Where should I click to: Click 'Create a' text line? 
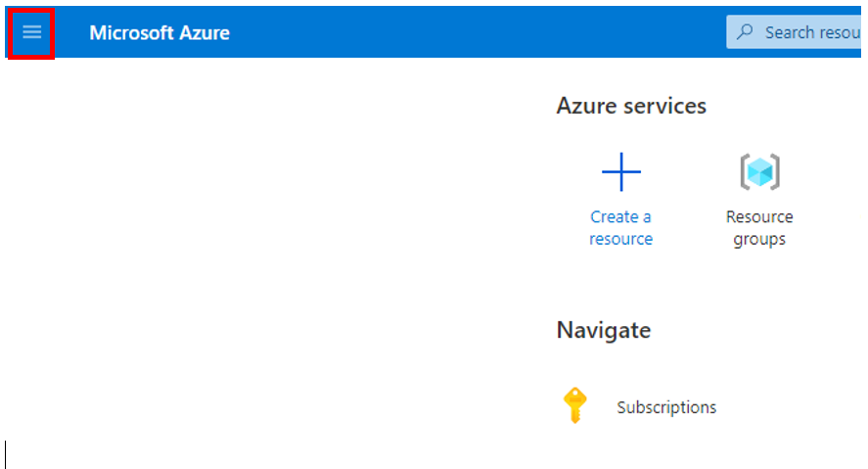[x=620, y=216]
